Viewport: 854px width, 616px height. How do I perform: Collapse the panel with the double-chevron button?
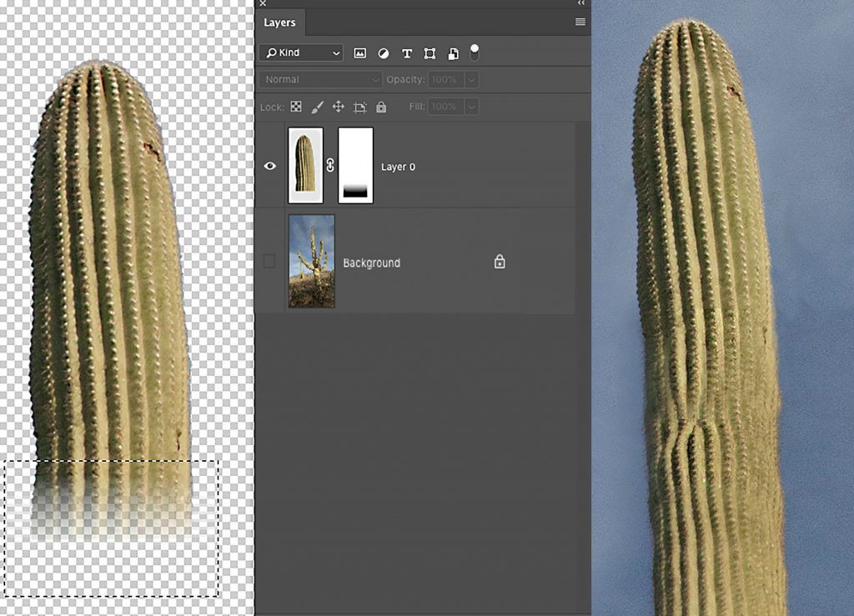[x=581, y=4]
